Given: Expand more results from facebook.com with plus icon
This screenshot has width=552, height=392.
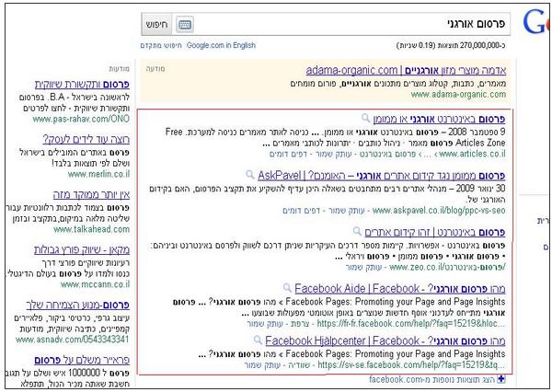Looking at the screenshot, I should pos(501,379).
